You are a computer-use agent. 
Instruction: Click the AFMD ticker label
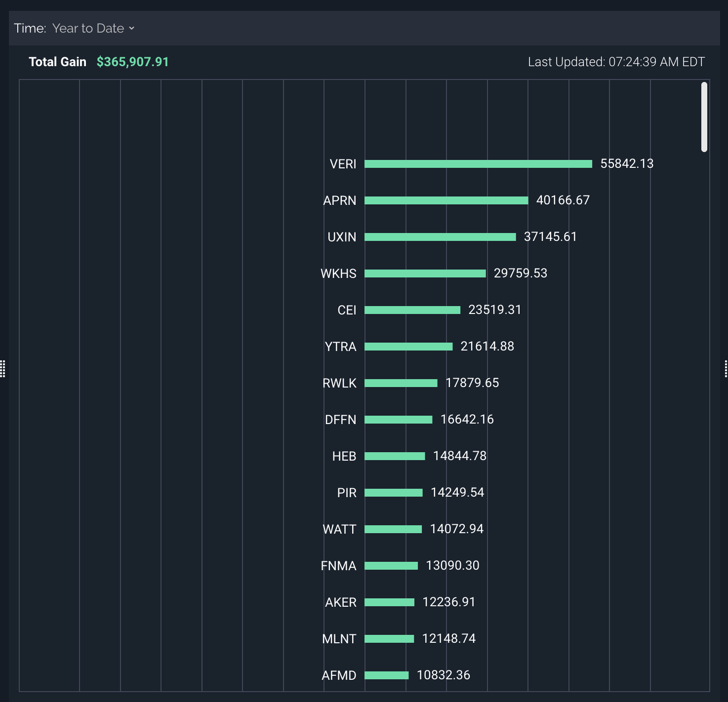point(339,675)
